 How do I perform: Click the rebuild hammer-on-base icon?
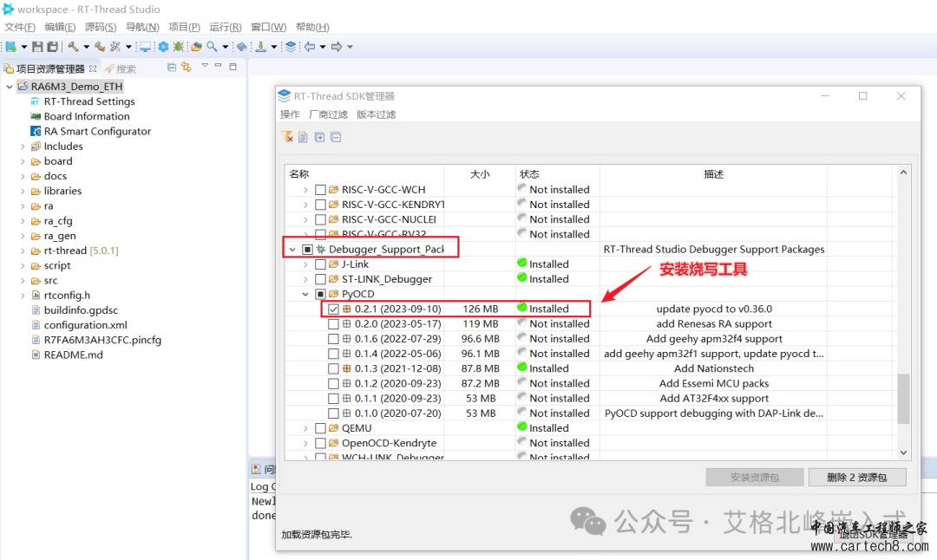click(x=100, y=47)
